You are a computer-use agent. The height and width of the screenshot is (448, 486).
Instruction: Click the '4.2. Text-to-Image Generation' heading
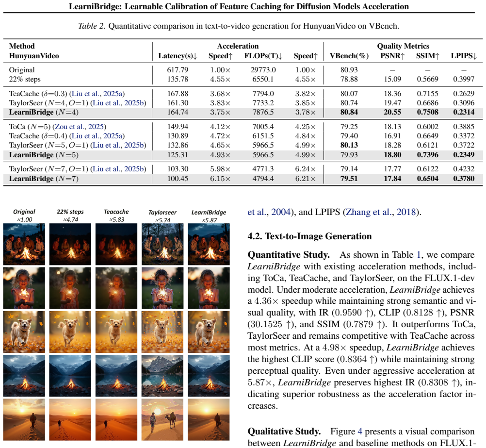309,236
